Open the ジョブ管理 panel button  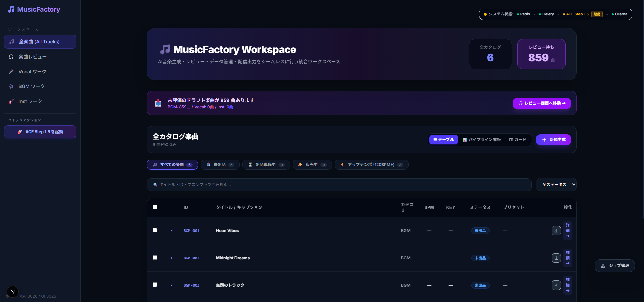pyautogui.click(x=615, y=266)
